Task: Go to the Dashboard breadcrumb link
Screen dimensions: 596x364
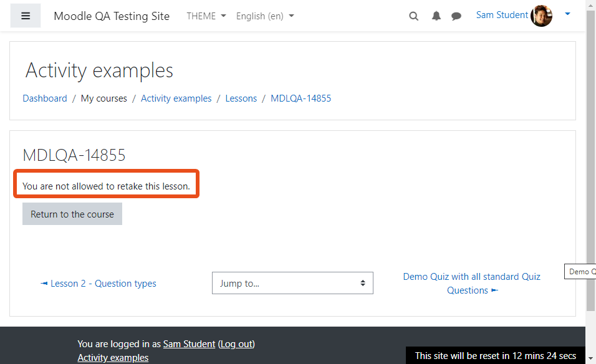Action: pyautogui.click(x=45, y=98)
